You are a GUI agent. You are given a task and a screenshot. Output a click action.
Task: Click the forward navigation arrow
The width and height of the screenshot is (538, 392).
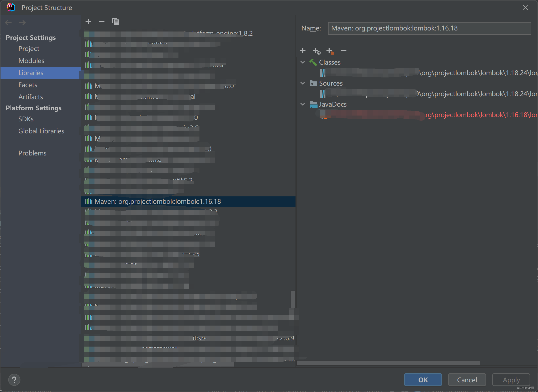pyautogui.click(x=22, y=22)
